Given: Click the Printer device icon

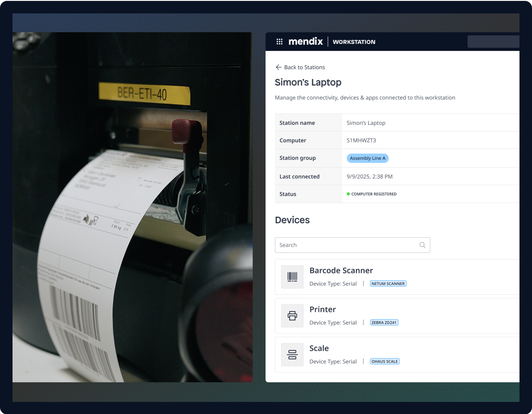Looking at the screenshot, I should (292, 316).
